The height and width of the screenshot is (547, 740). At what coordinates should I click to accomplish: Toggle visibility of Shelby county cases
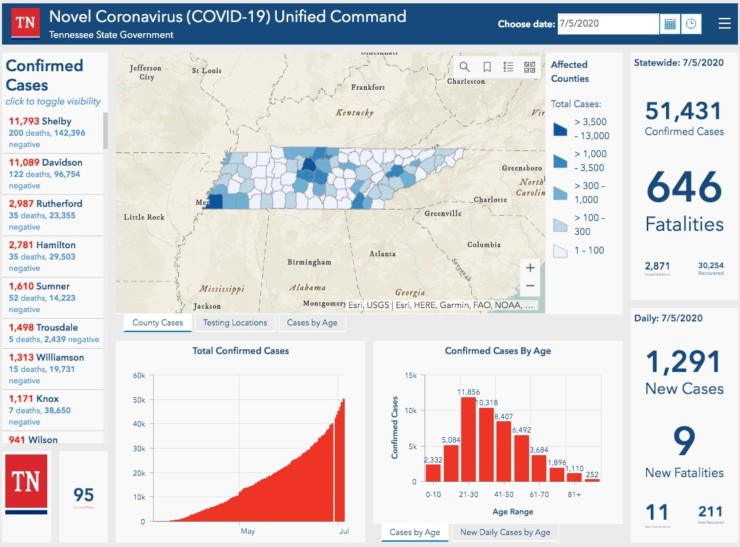pos(55,127)
